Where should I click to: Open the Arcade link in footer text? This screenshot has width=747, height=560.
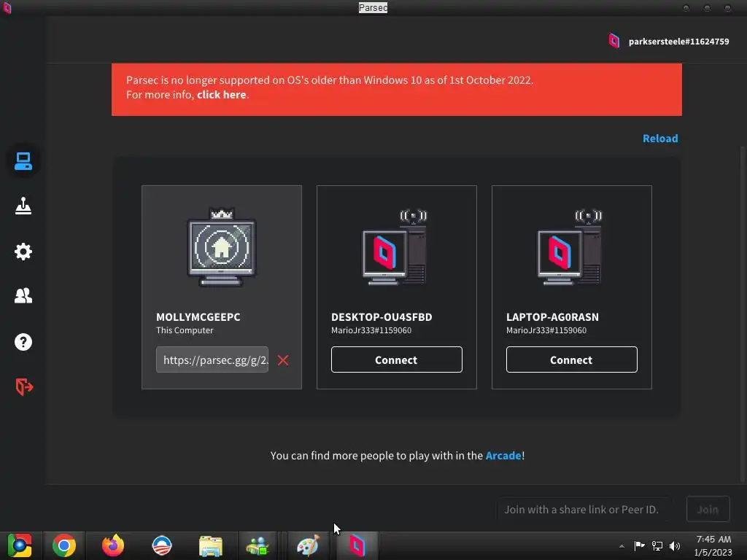(x=503, y=456)
